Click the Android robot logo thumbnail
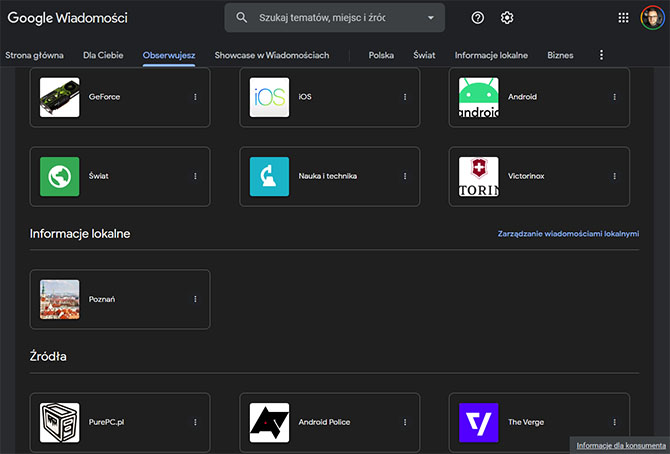The image size is (670, 454). [479, 97]
